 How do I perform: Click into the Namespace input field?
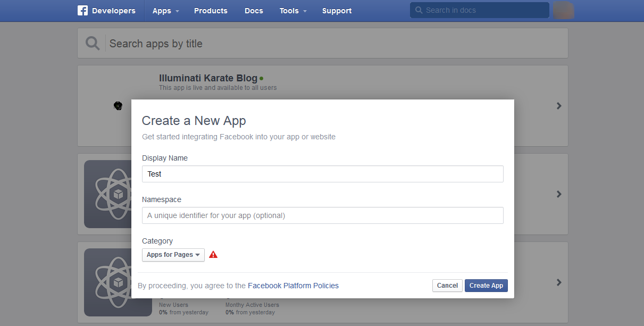(322, 215)
